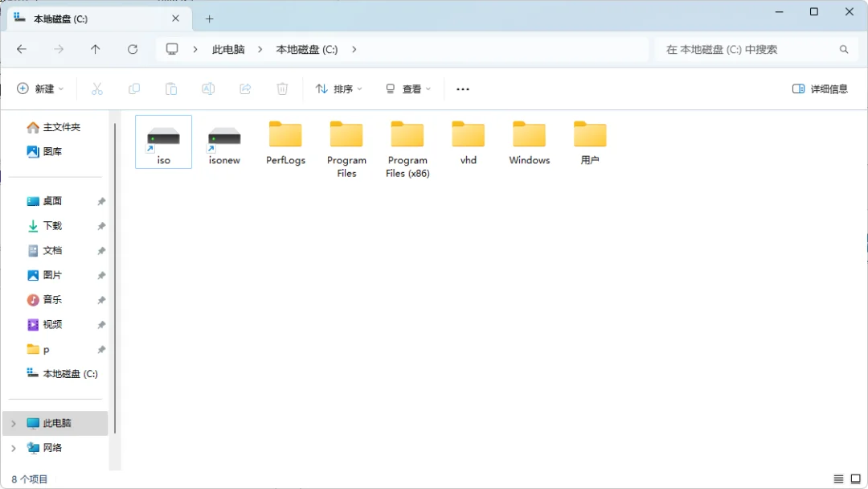
Task: Open pinned folder p in sidebar
Action: tap(39, 349)
